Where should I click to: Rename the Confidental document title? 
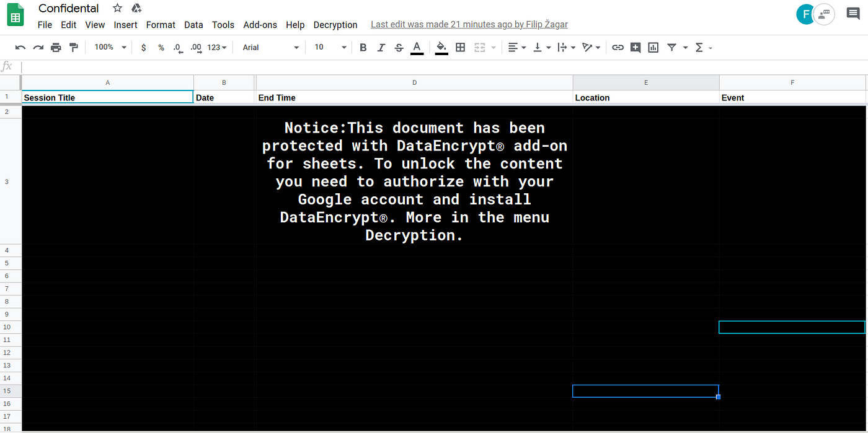pyautogui.click(x=69, y=8)
